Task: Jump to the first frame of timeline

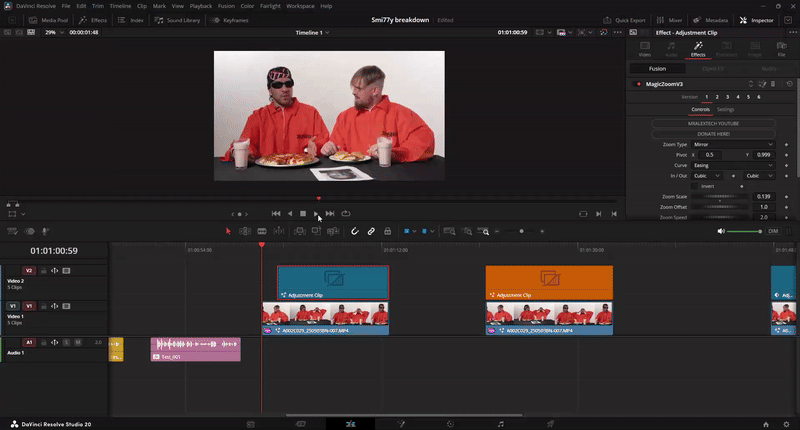Action: [276, 213]
